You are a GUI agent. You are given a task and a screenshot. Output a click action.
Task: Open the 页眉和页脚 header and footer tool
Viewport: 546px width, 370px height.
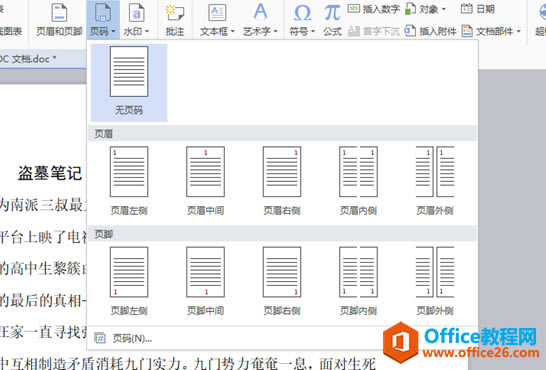click(x=59, y=20)
